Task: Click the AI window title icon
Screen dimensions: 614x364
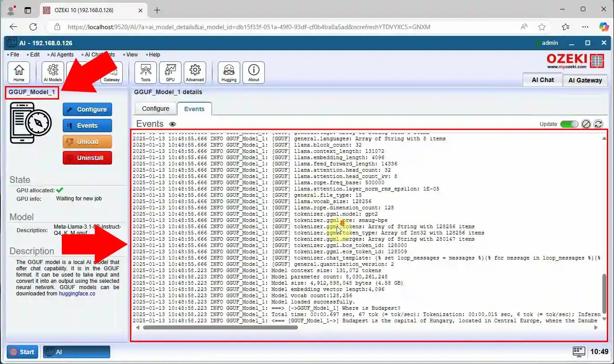Action: (x=11, y=43)
